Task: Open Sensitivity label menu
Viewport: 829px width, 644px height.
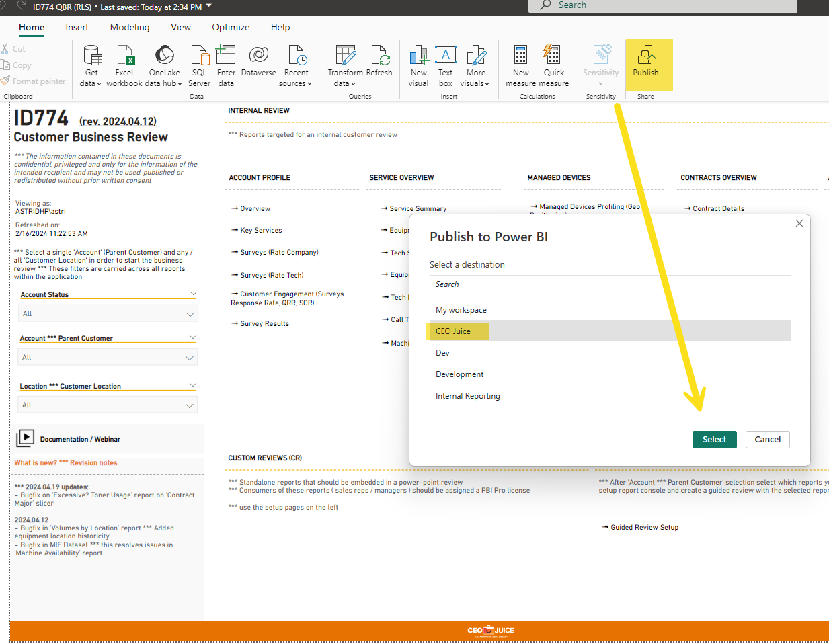Action: (600, 66)
